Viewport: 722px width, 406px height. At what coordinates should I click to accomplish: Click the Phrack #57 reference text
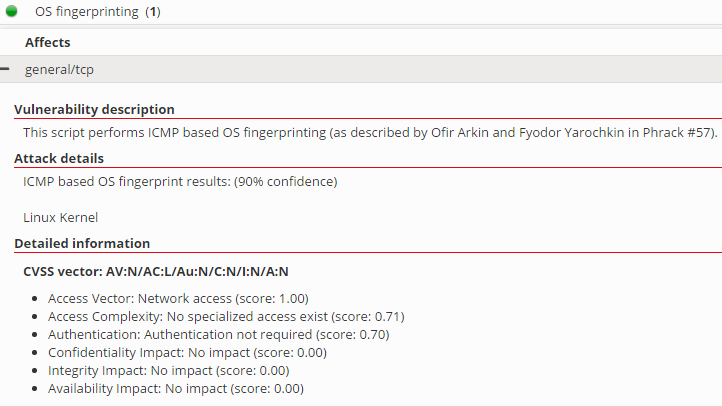(681, 132)
